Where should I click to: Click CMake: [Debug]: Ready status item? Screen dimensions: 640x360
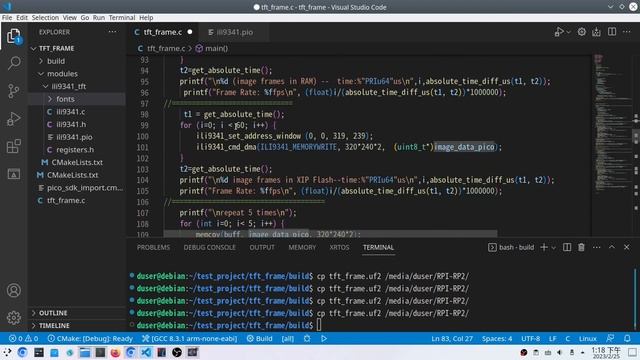tap(90, 338)
